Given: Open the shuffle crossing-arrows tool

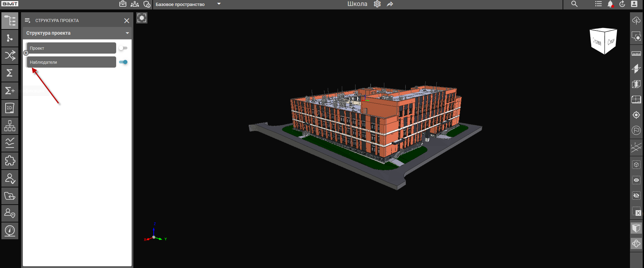Looking at the screenshot, I should (x=10, y=55).
